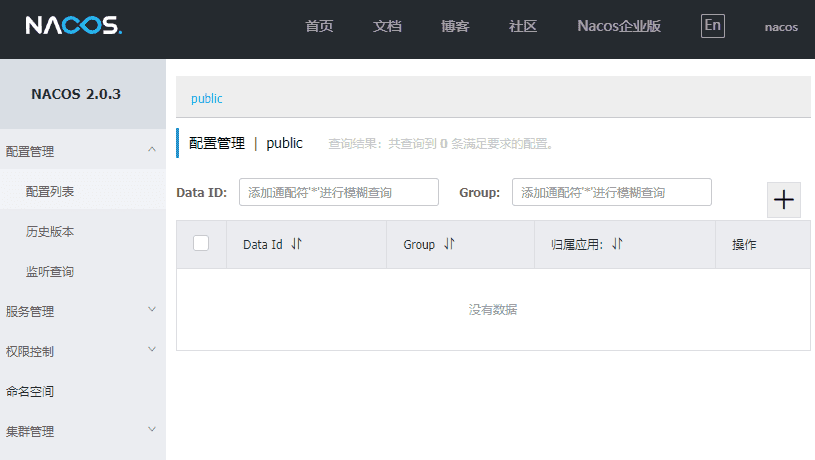Open the Nacos企业版 link

(619, 27)
